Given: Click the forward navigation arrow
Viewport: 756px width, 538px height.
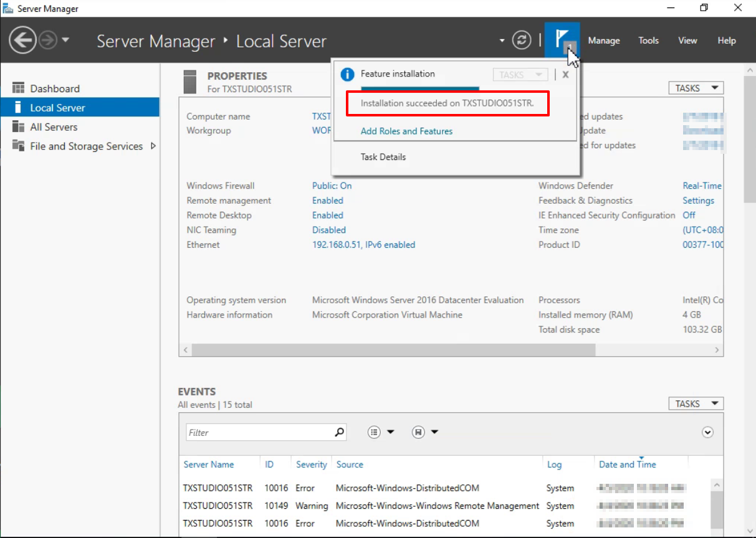Looking at the screenshot, I should point(48,40).
